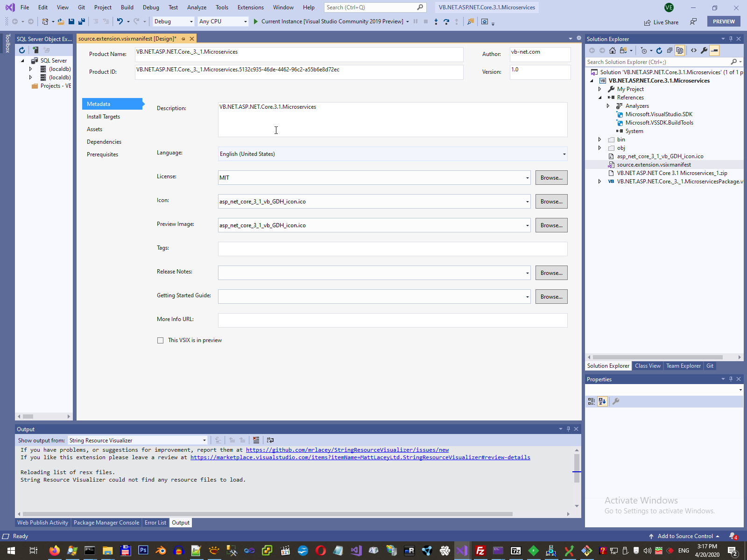The height and width of the screenshot is (560, 747).
Task: Check 'This VSIX is in preview' box
Action: (161, 341)
